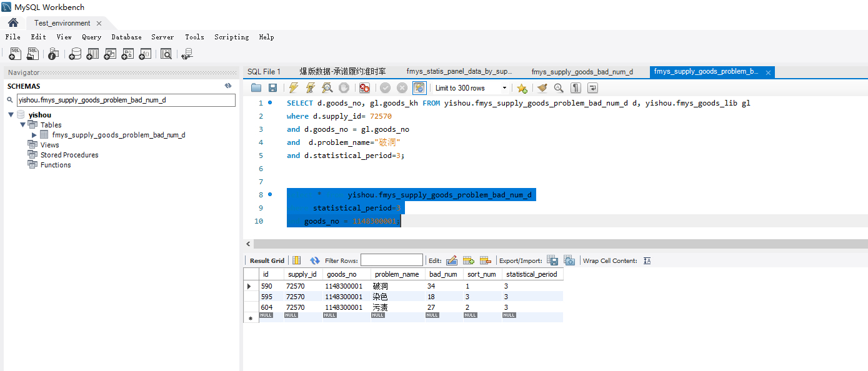Viewport: 868px width, 371px height.
Task: Open the Scripting menu
Action: point(232,37)
